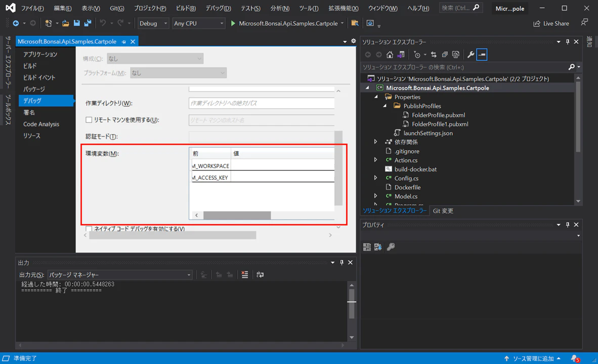Open the ファイル(F) menu
Viewport: 598px width, 364px height.
pyautogui.click(x=32, y=8)
